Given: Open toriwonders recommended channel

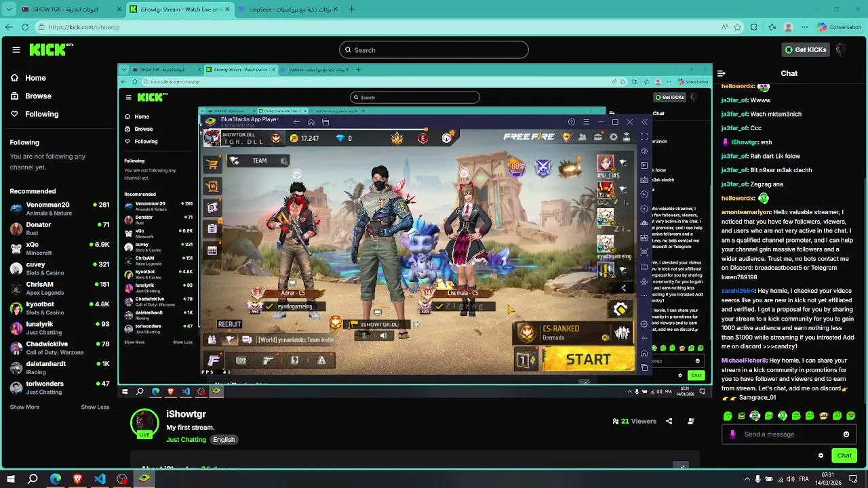Looking at the screenshot, I should click(x=60, y=388).
